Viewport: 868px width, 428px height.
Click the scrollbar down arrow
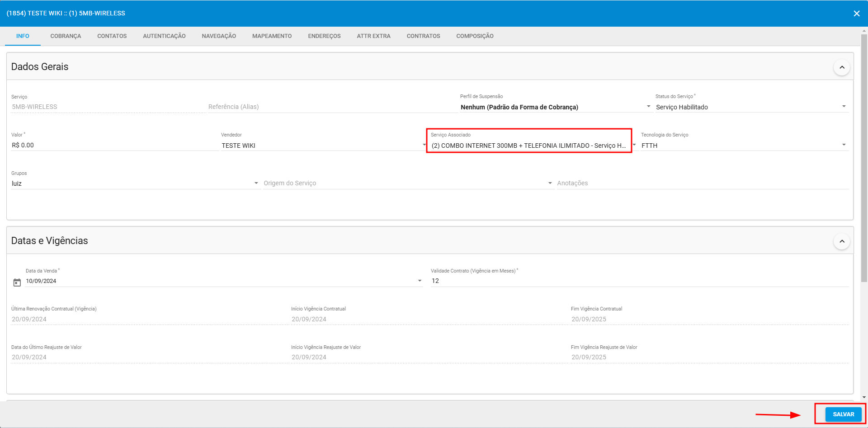pos(864,398)
